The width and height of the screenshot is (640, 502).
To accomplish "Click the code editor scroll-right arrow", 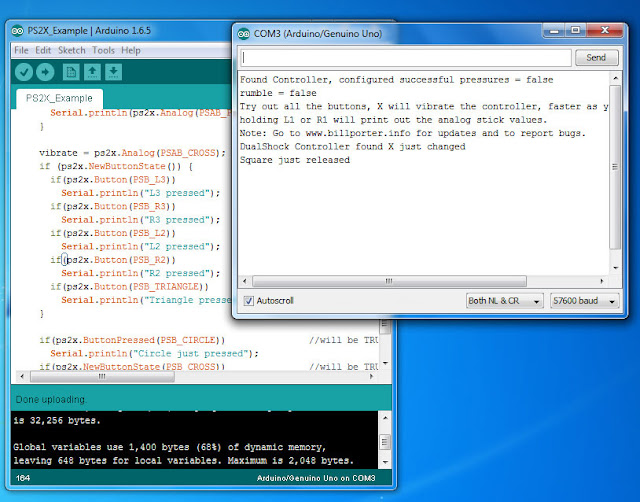I will 371,376.
